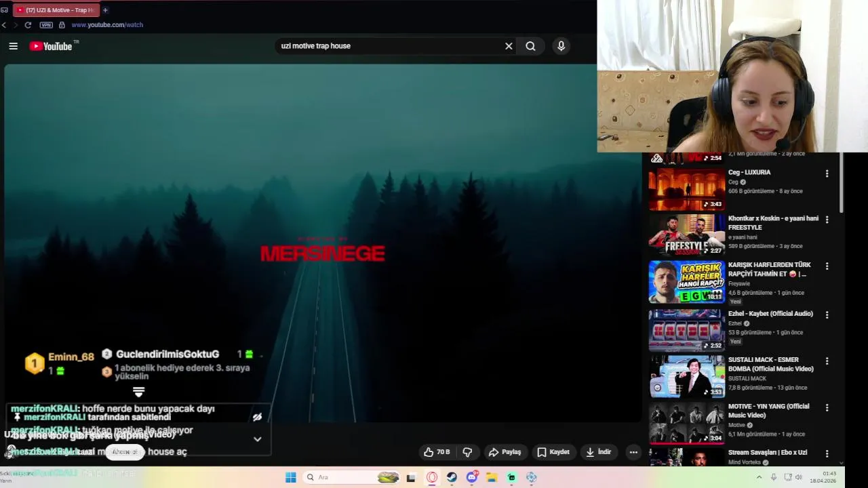Open e yaani hani channel name
868x488 pixels.
click(743, 237)
